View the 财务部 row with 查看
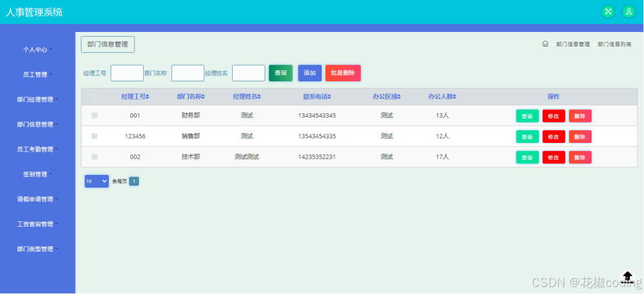This screenshot has width=644, height=294. 527,116
